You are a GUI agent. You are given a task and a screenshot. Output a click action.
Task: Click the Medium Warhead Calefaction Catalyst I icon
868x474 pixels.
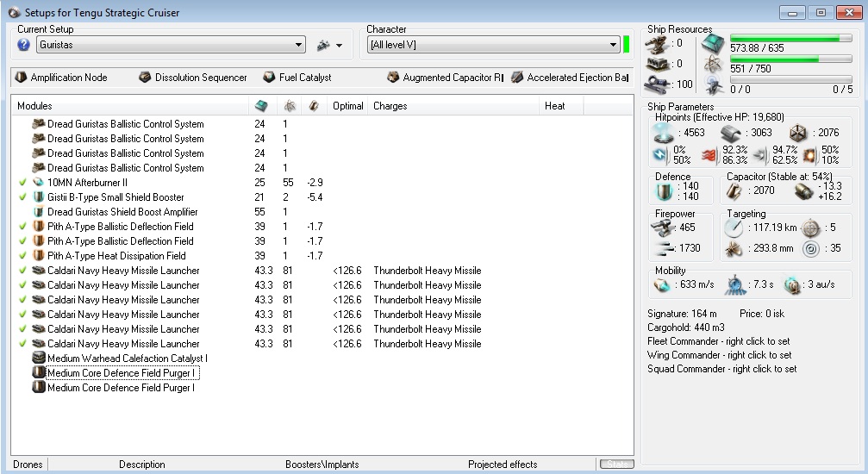coord(38,359)
